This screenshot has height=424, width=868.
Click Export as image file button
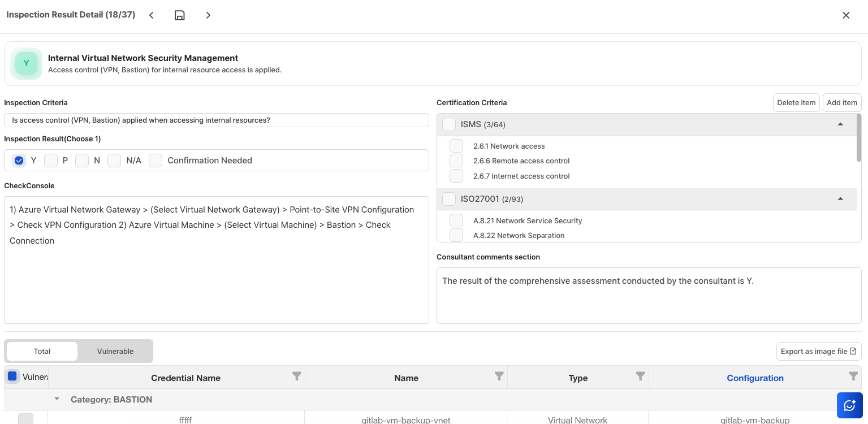[x=818, y=351]
